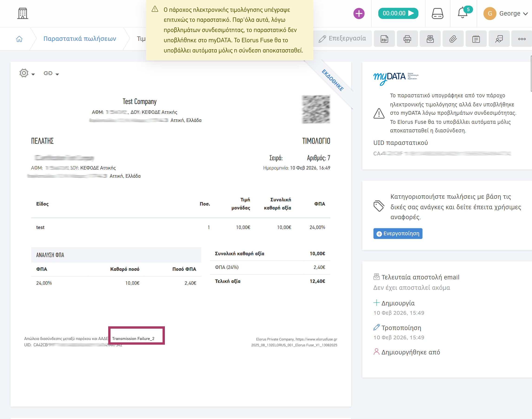Open attachments paperclip icon
Screen dimensions: 532x419
pos(453,39)
